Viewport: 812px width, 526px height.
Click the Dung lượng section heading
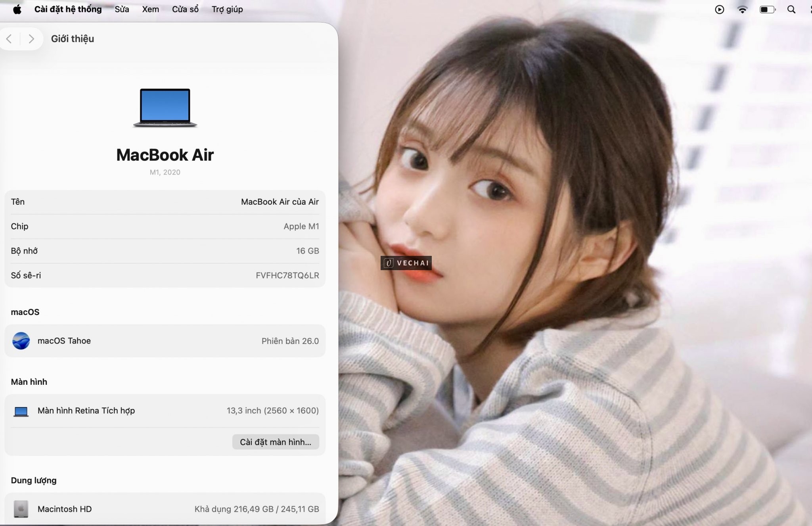34,480
